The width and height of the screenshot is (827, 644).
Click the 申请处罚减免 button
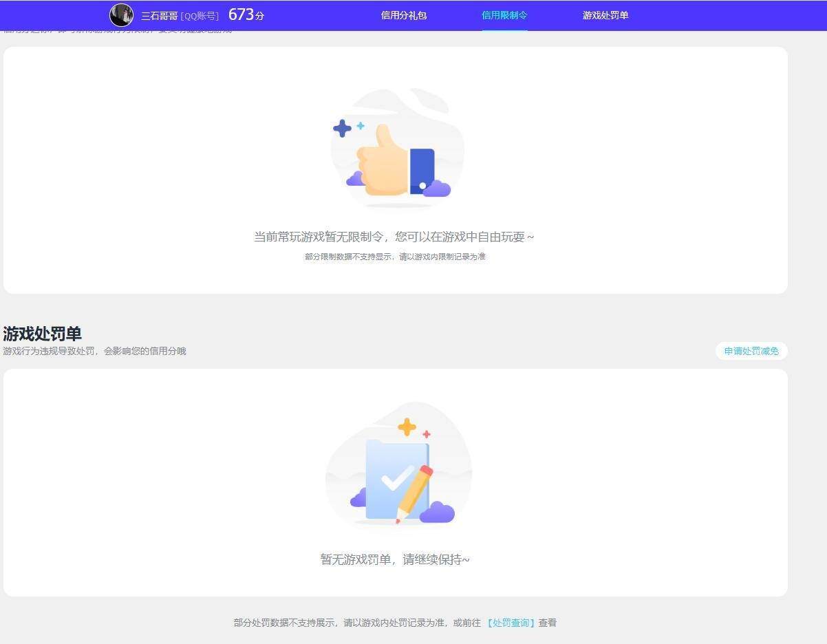click(751, 351)
